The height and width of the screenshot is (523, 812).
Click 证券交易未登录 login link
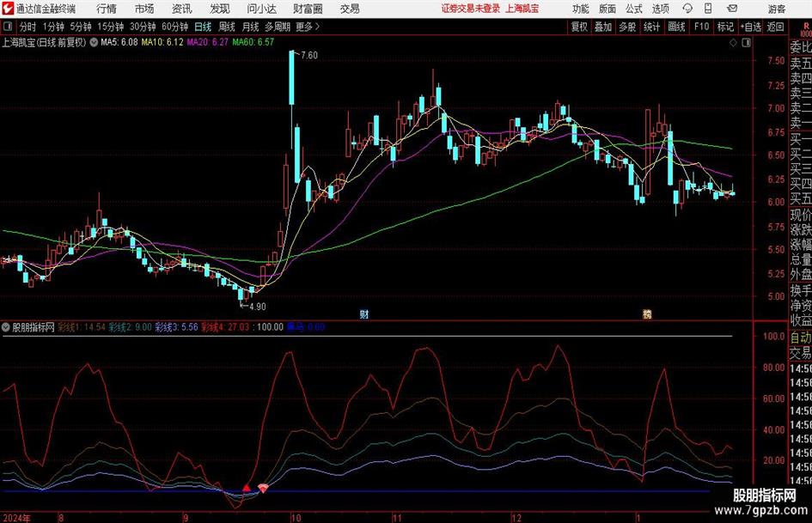tap(471, 9)
